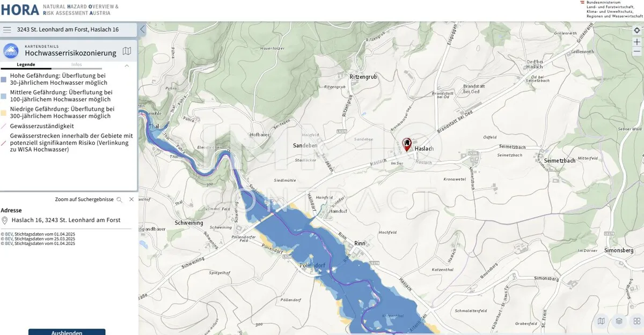
Task: Collapse the side panel with the left chevron
Action: (x=142, y=29)
